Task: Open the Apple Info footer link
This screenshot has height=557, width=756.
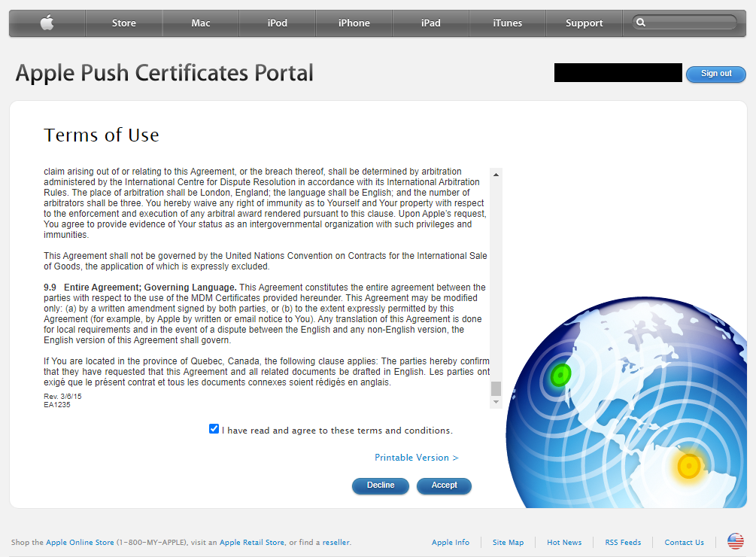Action: pos(451,542)
